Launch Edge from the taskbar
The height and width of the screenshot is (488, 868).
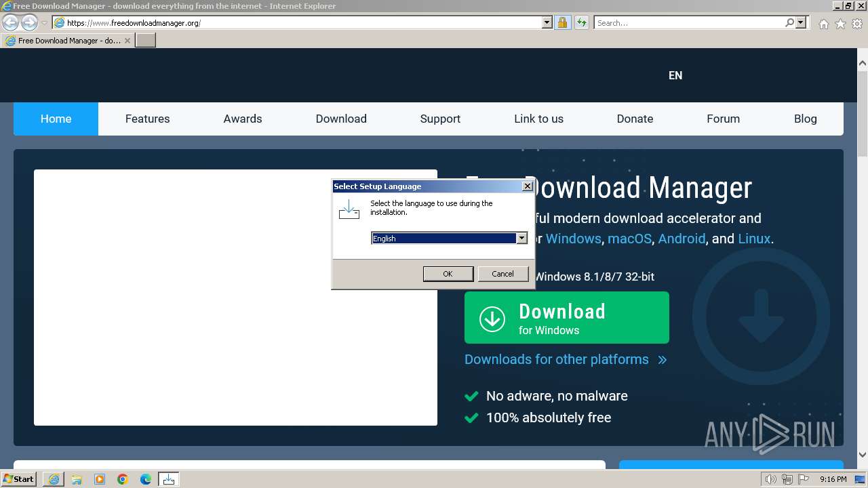[x=146, y=479]
